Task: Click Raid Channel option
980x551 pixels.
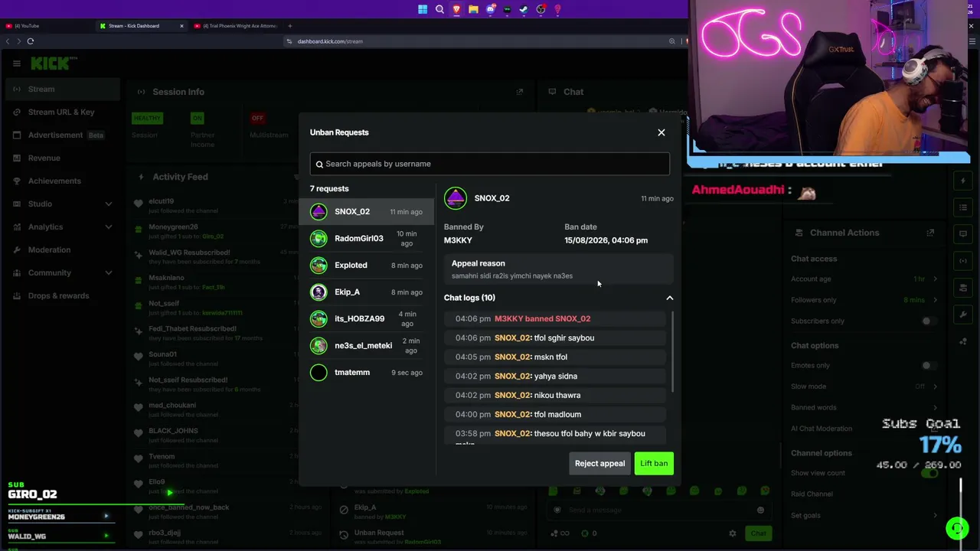Action: click(812, 494)
